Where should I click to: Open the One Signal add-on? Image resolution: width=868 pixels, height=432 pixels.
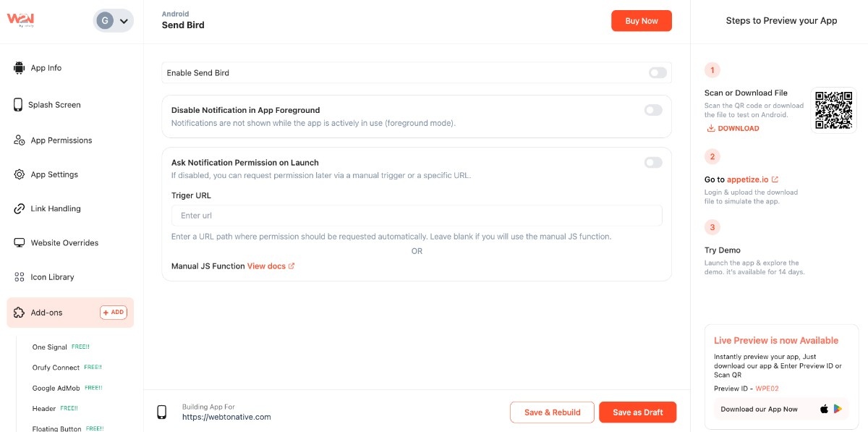pyautogui.click(x=49, y=347)
